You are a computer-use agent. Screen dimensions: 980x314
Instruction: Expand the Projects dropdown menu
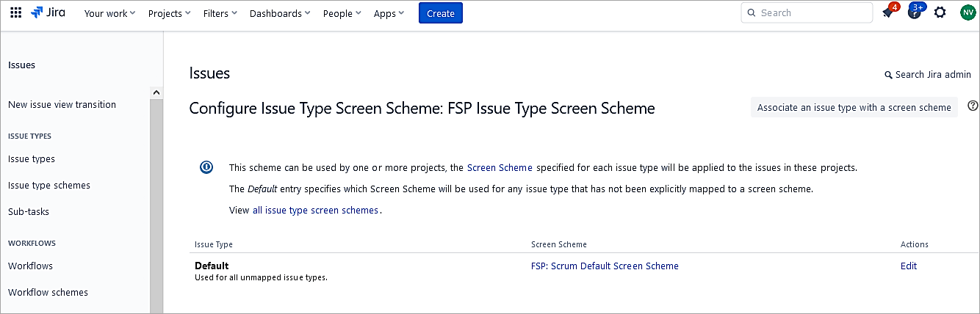[x=169, y=13]
